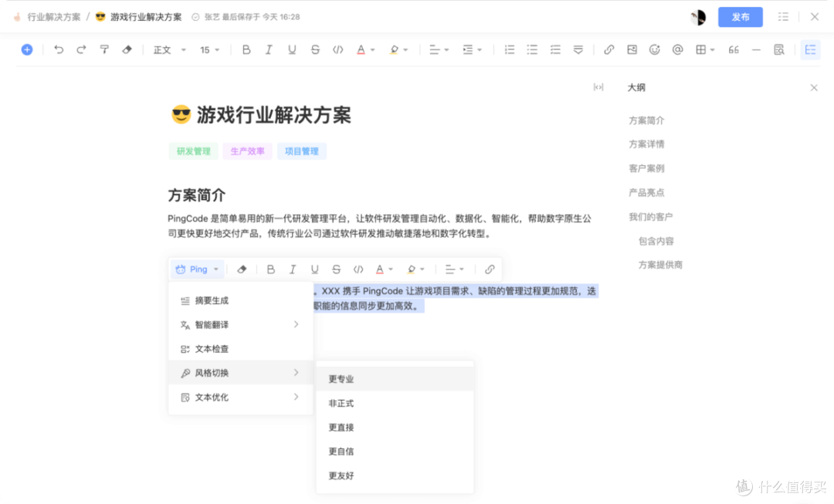
Task: Jump to 客户案例 in outline
Action: coord(646,168)
